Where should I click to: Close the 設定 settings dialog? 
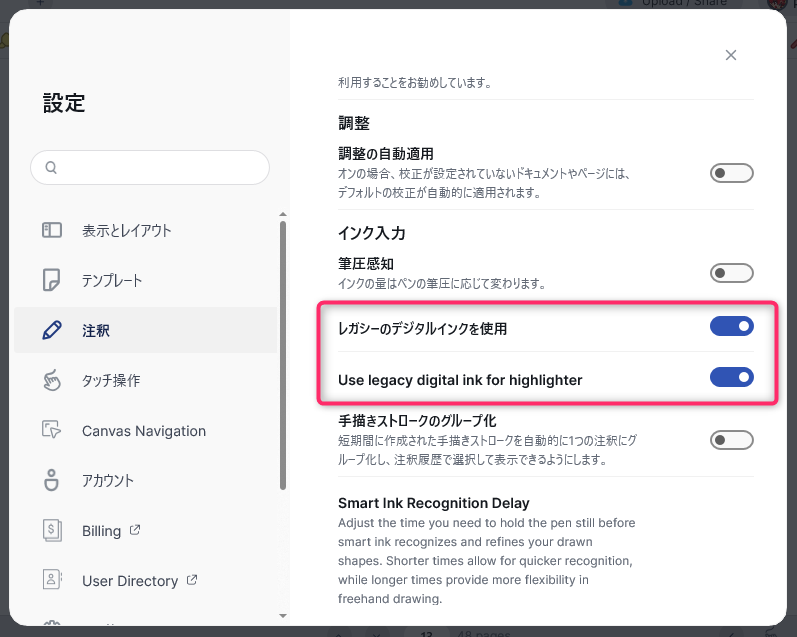click(x=731, y=55)
